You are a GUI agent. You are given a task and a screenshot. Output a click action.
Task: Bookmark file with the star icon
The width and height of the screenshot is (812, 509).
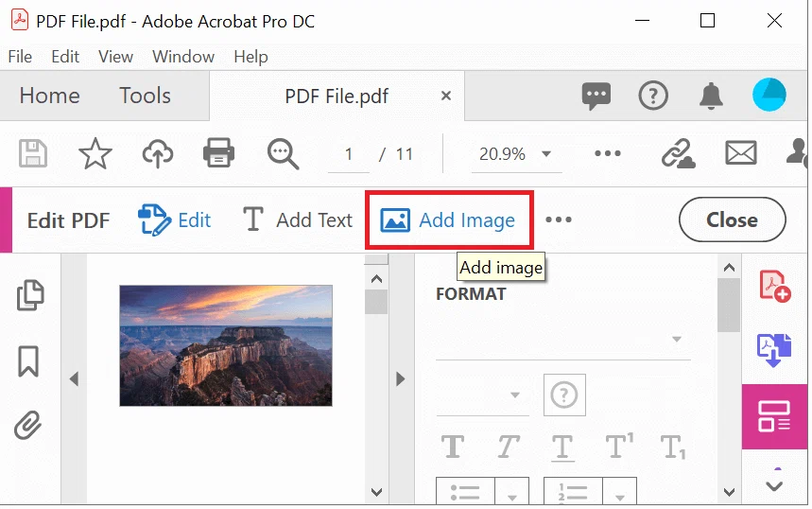click(x=95, y=153)
